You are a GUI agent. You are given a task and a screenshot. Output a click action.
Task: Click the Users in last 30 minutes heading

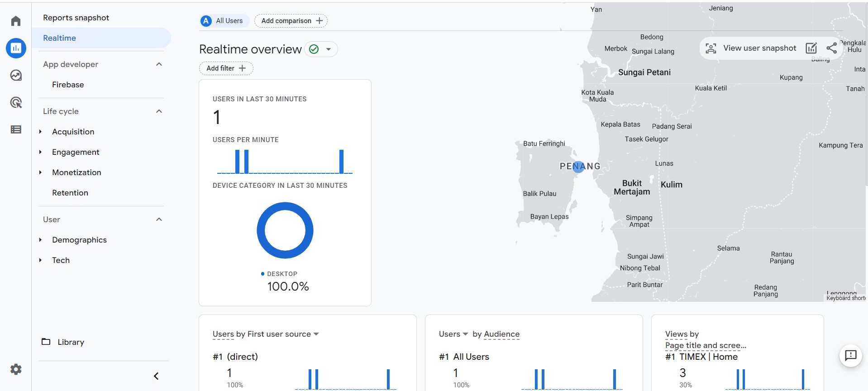pos(259,99)
